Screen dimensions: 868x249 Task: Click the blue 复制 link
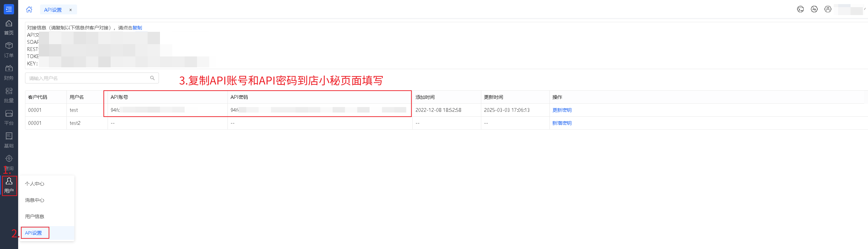137,28
